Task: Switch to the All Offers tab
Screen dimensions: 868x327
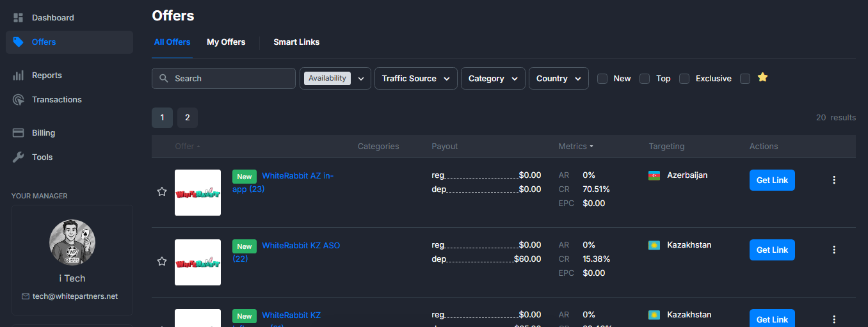Action: pyautogui.click(x=172, y=42)
